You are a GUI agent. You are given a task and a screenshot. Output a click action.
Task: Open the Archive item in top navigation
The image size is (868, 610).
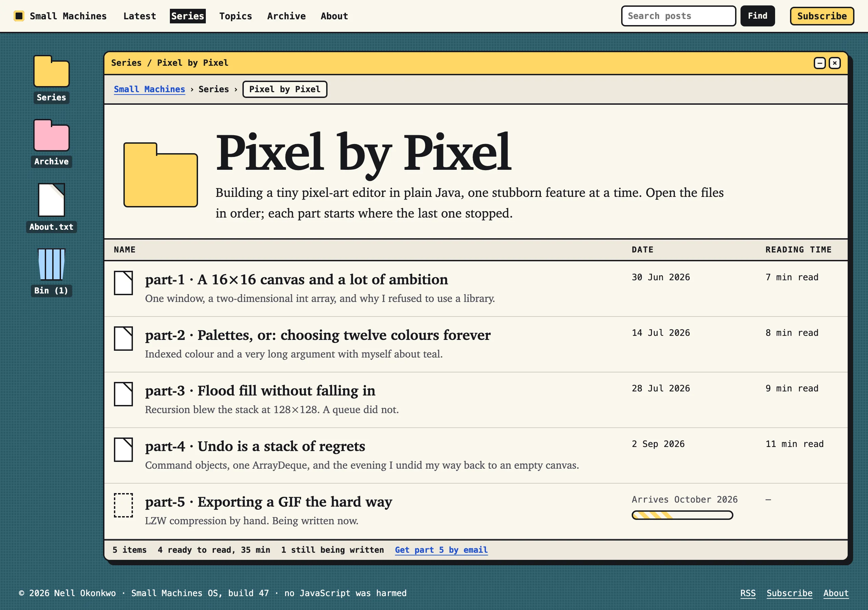point(286,16)
